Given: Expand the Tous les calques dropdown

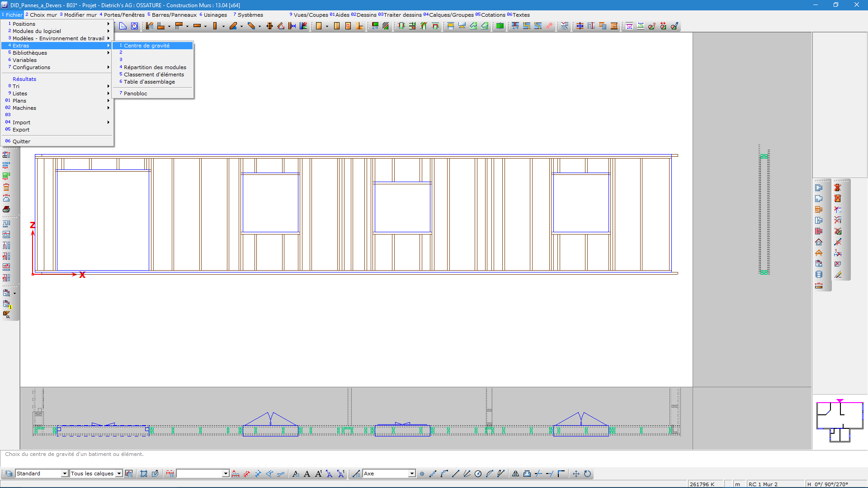Looking at the screenshot, I should [119, 474].
